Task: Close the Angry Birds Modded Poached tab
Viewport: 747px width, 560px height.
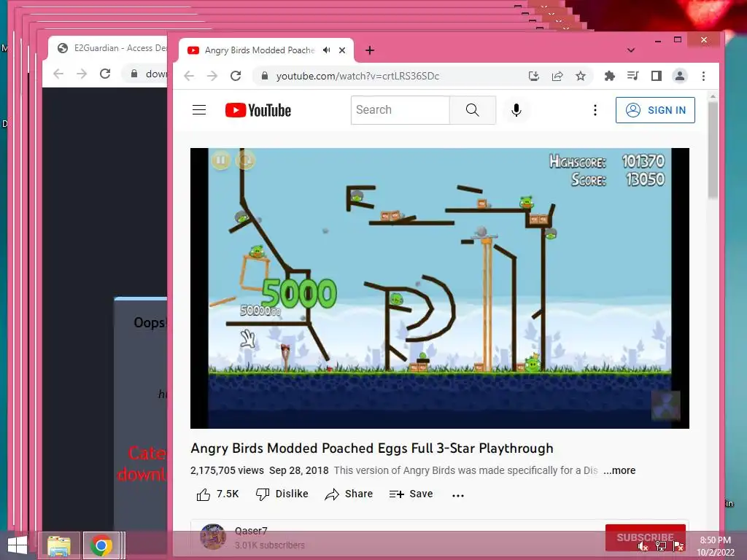Action: click(342, 50)
